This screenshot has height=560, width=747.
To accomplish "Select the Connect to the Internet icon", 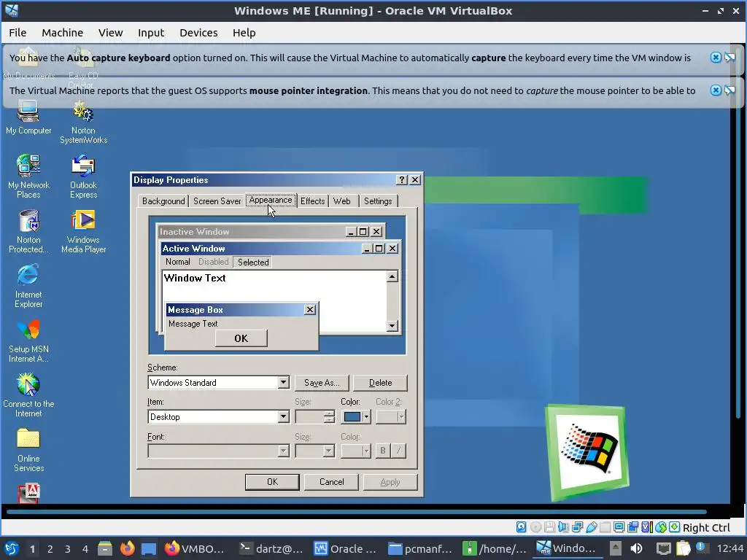I will (28, 396).
